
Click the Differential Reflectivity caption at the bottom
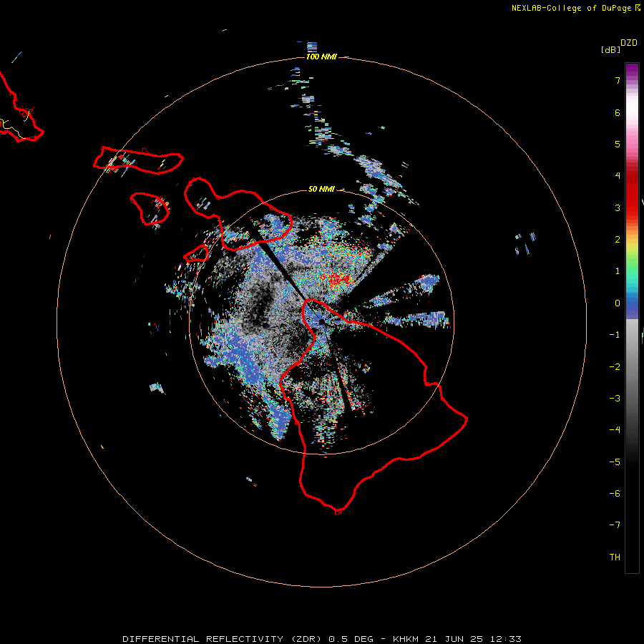(321, 639)
